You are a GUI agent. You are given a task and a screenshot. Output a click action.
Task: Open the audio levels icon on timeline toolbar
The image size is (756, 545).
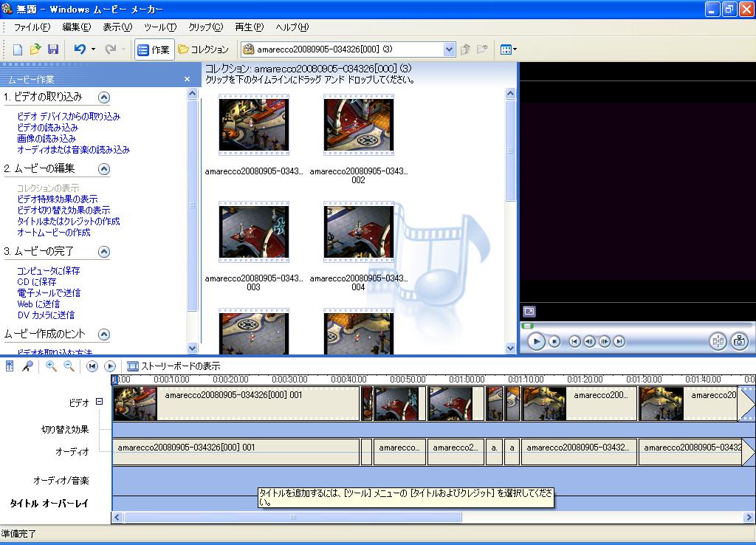pyautogui.click(x=10, y=366)
